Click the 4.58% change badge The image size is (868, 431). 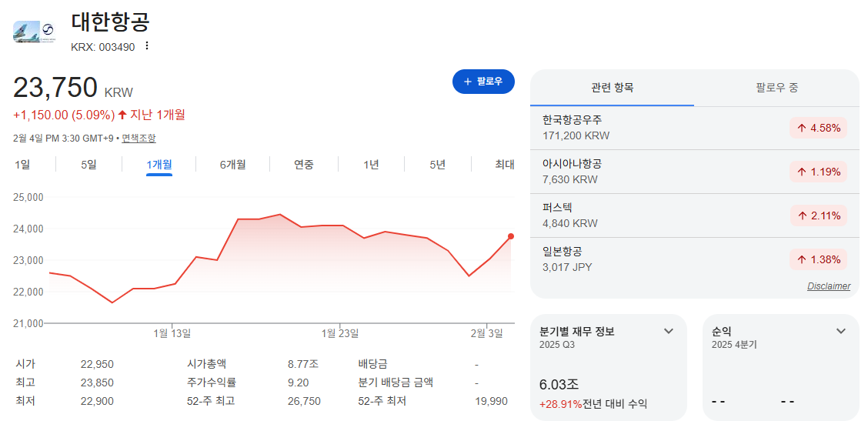point(818,128)
